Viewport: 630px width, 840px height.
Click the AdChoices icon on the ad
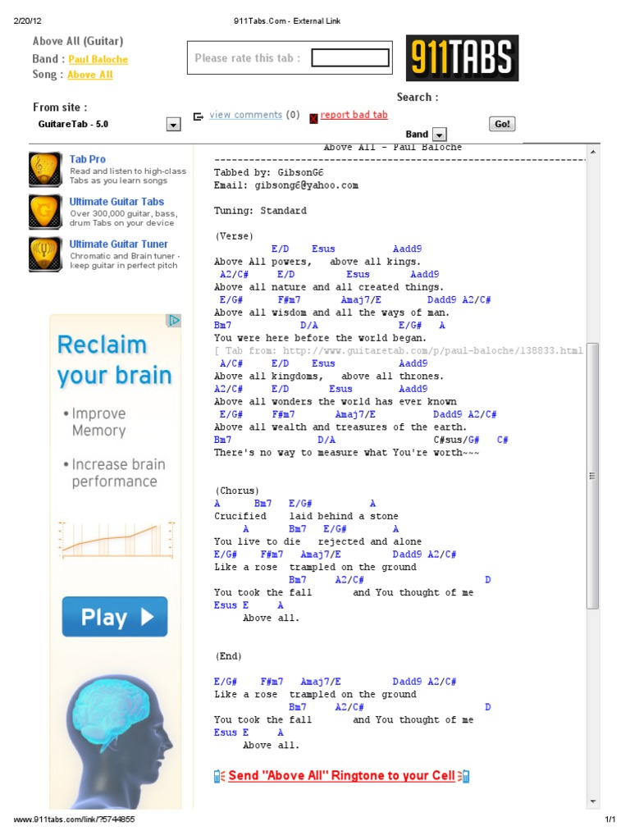174,321
